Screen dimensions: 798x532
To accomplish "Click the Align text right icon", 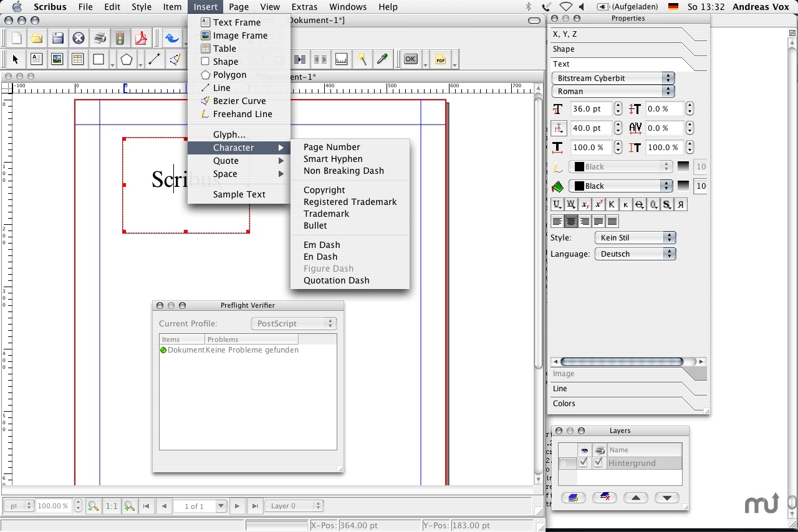I will pyautogui.click(x=585, y=221).
